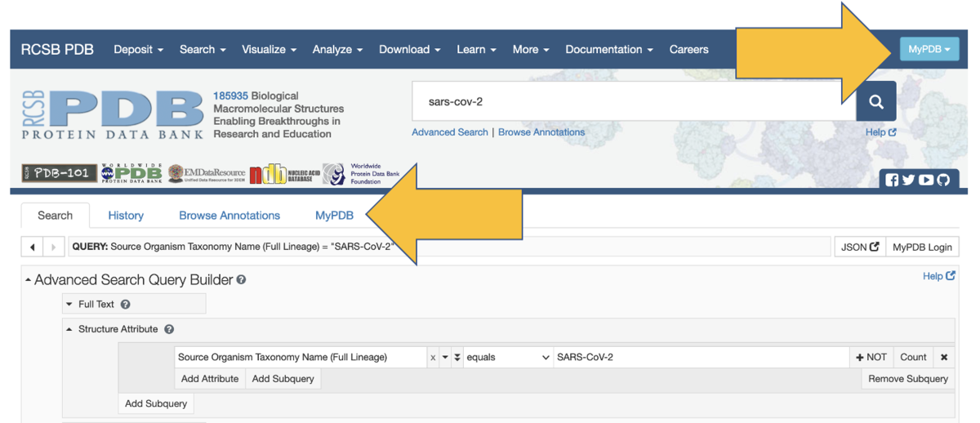The image size is (980, 423).
Task: Open the attribute name dropdown arrow
Action: [445, 358]
